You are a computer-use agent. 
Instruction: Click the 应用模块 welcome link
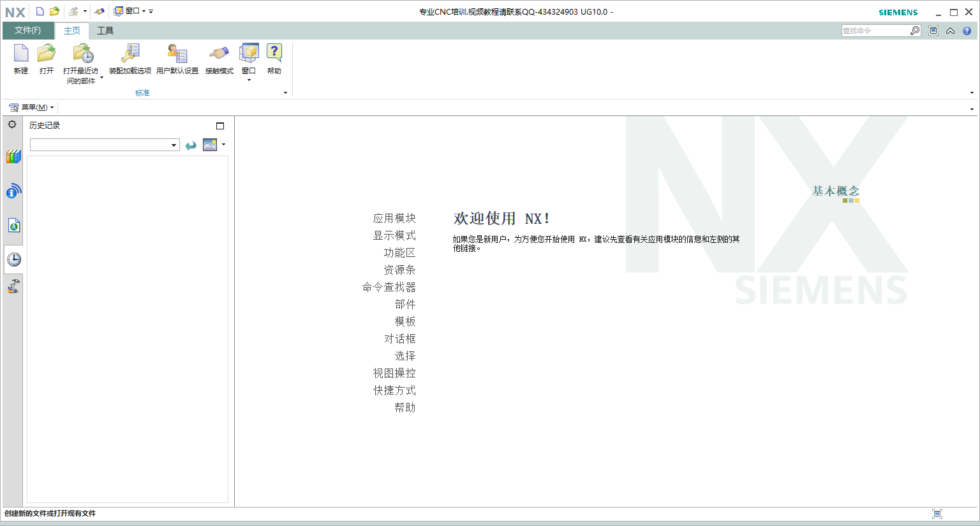coord(395,217)
